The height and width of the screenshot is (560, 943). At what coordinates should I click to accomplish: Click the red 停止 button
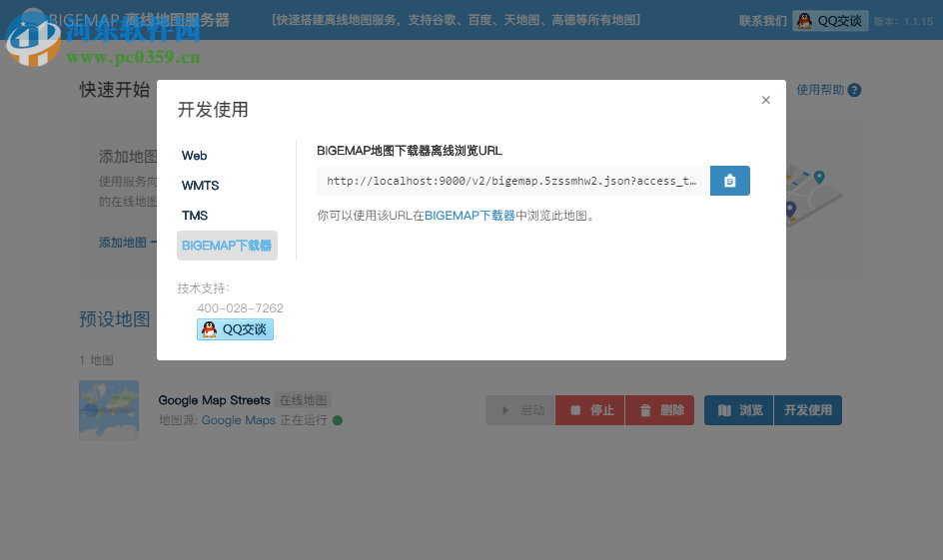click(x=590, y=410)
